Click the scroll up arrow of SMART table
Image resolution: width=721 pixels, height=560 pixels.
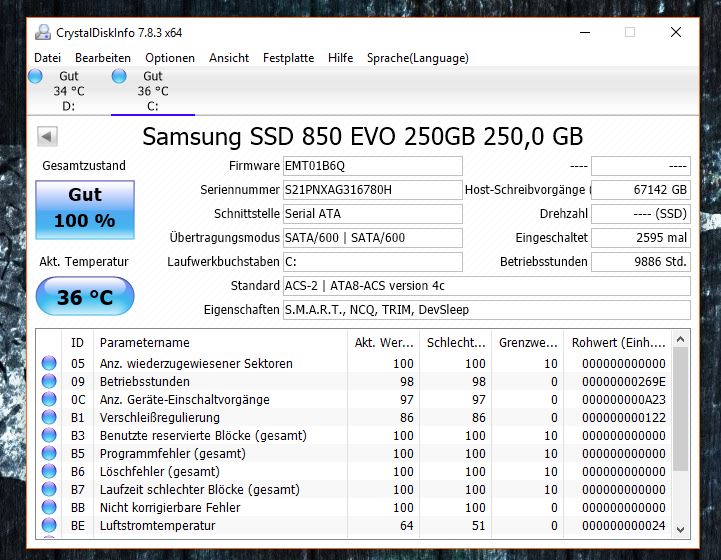(681, 340)
